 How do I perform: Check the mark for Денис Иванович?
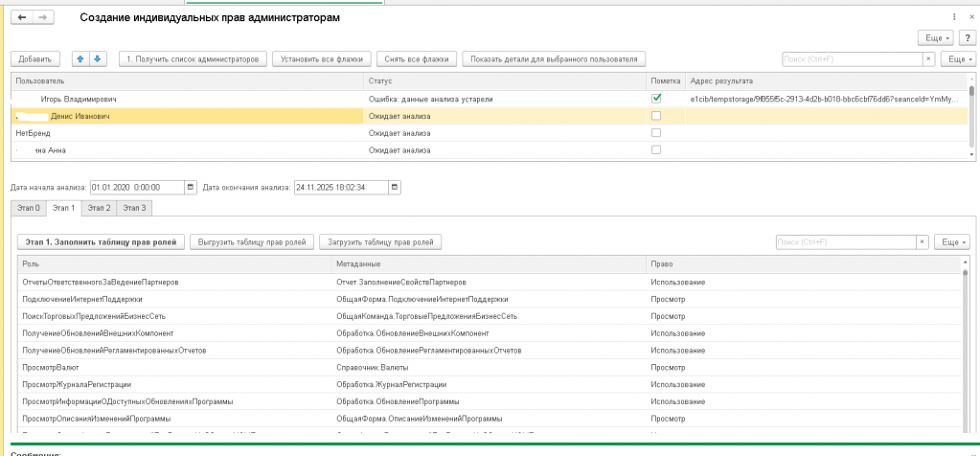(x=656, y=116)
